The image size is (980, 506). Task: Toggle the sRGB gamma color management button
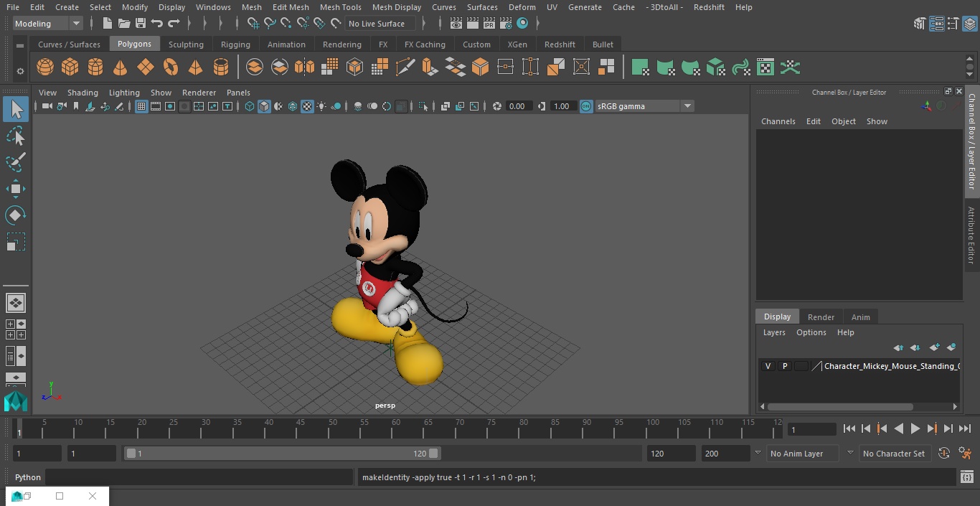coord(586,106)
